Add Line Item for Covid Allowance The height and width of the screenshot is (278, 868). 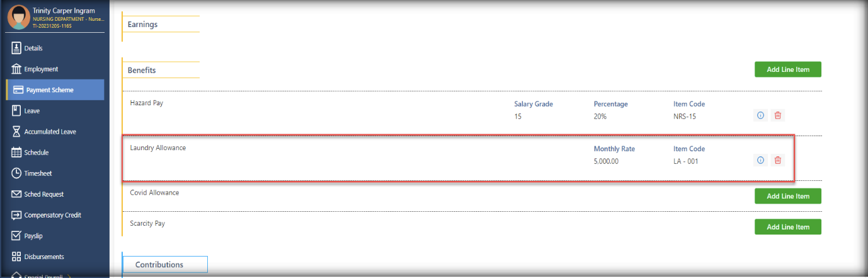click(x=787, y=196)
